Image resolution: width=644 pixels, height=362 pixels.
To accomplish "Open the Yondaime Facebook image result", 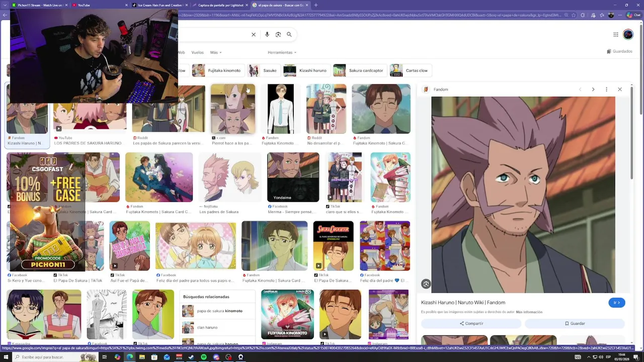I will click(x=293, y=177).
